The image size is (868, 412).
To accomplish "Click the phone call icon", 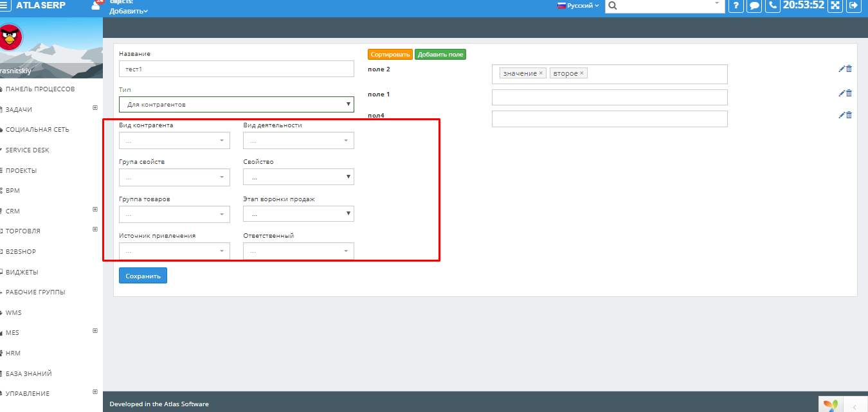I will coord(773,5).
